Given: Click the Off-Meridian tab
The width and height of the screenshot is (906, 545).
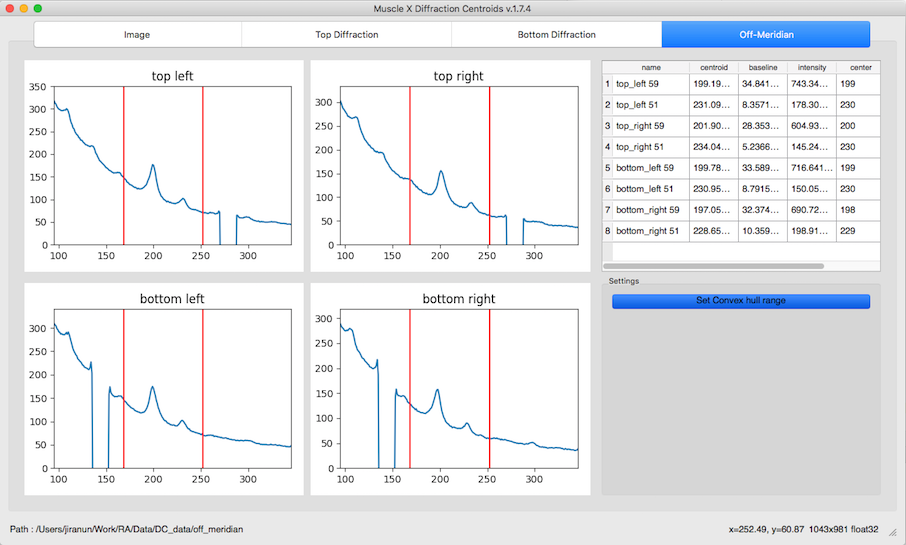Looking at the screenshot, I should pyautogui.click(x=766, y=35).
